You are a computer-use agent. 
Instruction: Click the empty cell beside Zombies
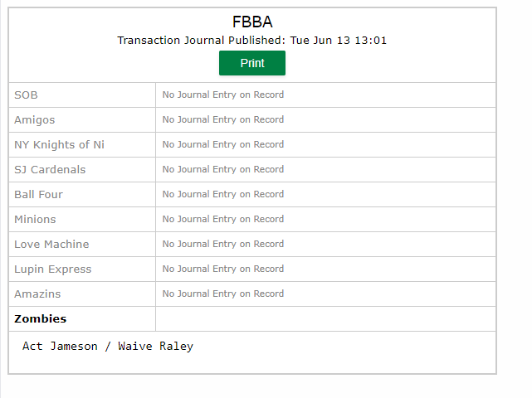coord(325,318)
